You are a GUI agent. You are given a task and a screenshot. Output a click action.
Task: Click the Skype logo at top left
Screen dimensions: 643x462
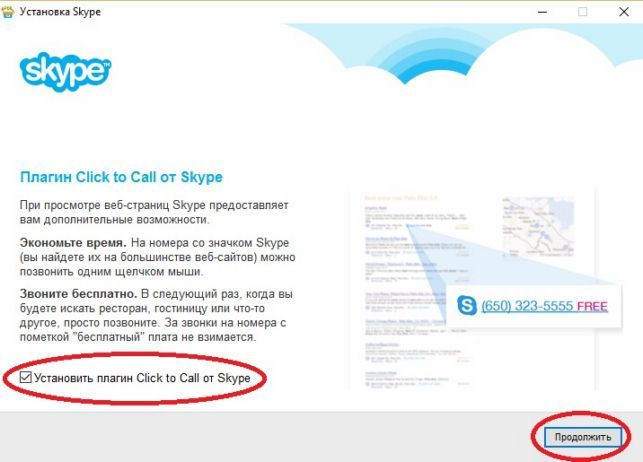point(66,72)
